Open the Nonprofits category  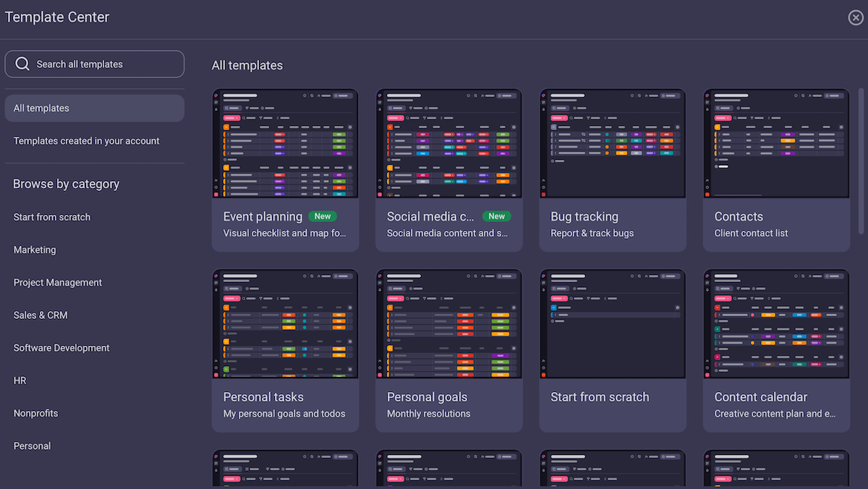pyautogui.click(x=35, y=414)
